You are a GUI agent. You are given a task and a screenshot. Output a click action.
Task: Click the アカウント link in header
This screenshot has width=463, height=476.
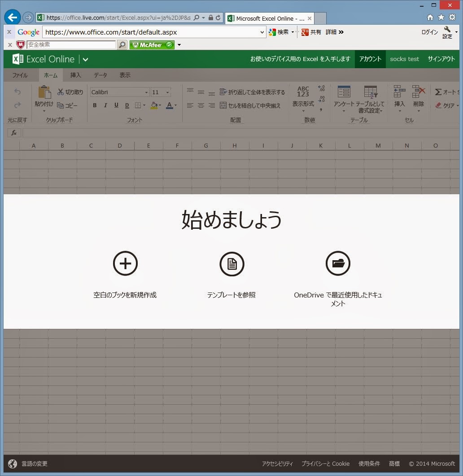tap(370, 59)
